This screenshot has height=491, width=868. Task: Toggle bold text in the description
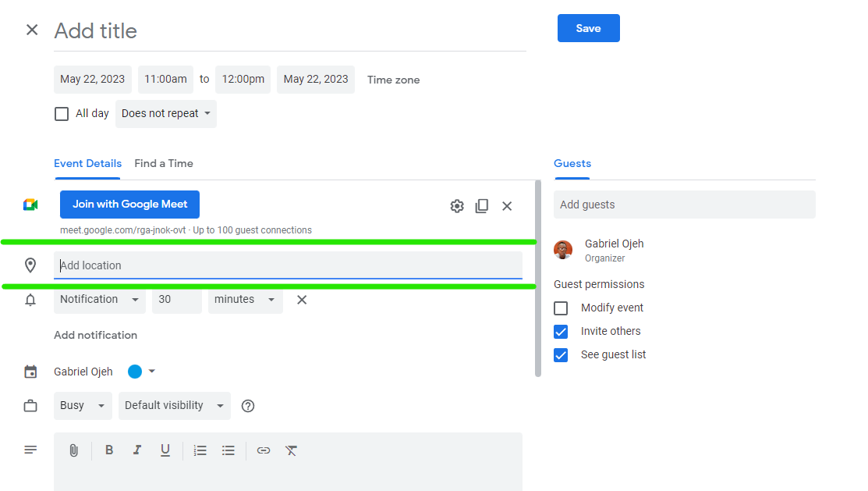108,450
